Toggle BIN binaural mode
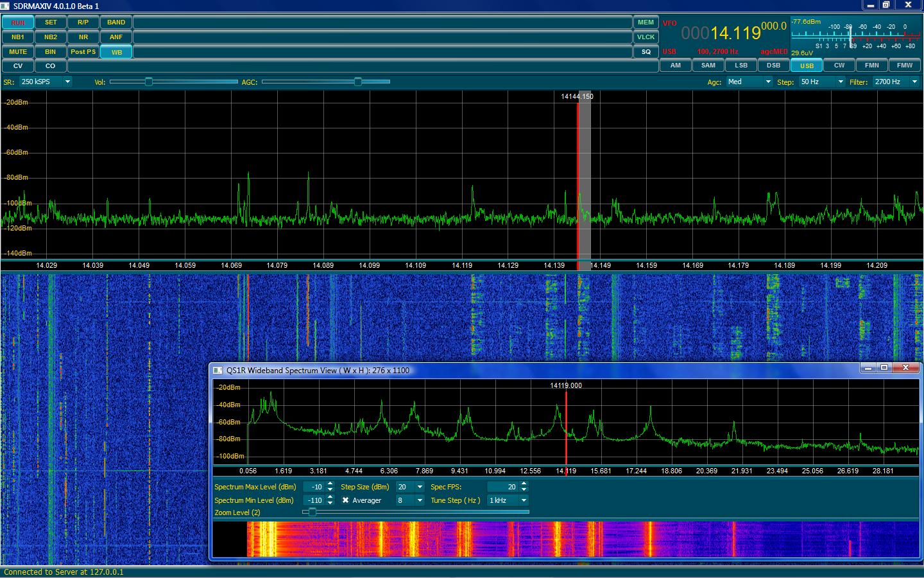The width and height of the screenshot is (924, 578). 51,52
